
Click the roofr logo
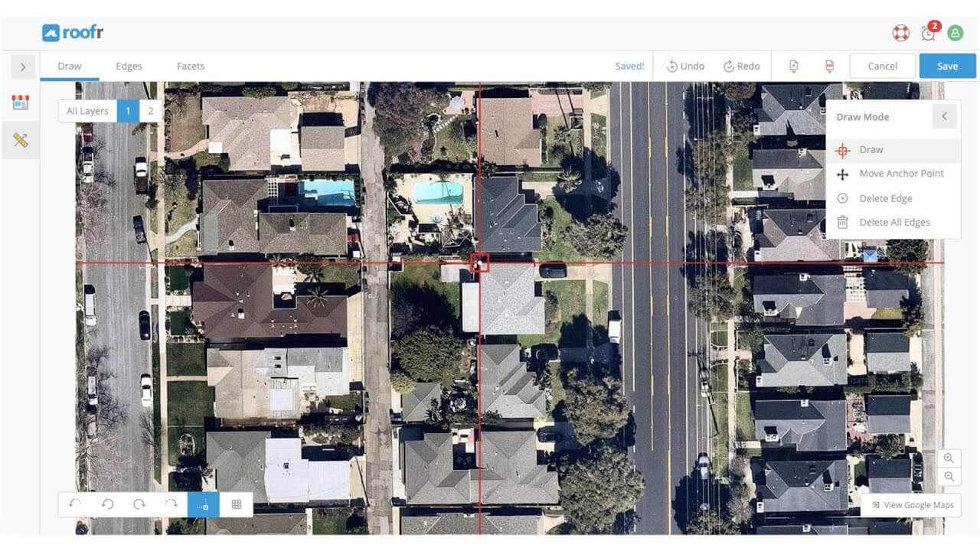click(73, 32)
